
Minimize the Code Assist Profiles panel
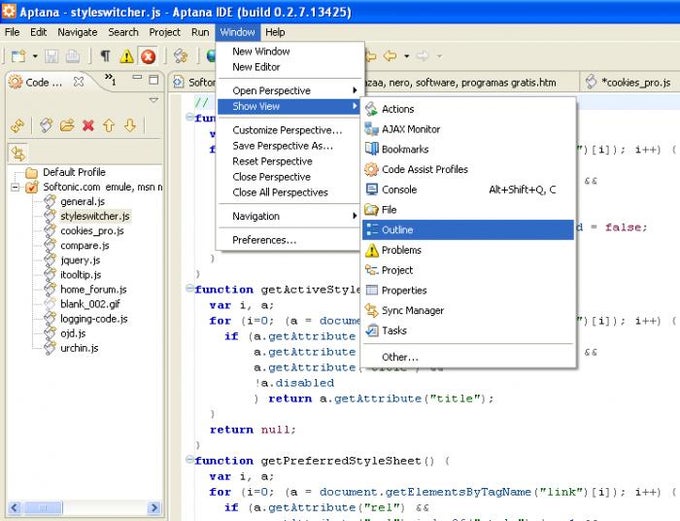point(137,78)
